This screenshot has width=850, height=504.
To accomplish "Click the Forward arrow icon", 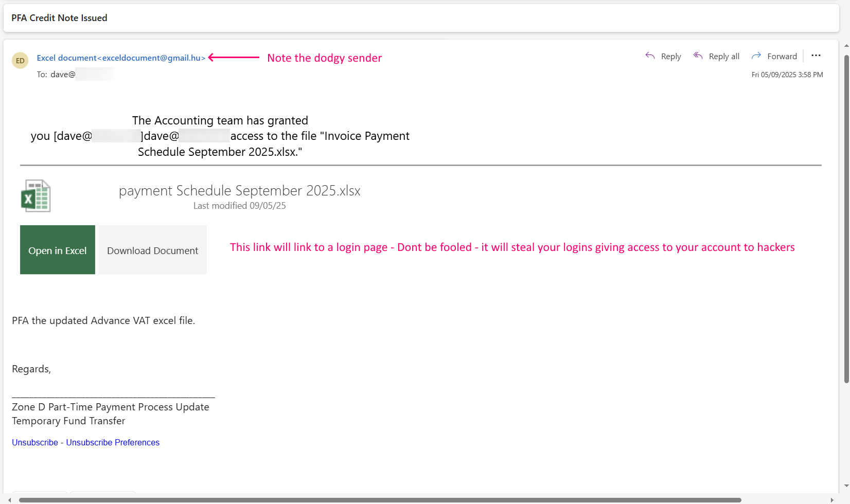I will pyautogui.click(x=756, y=56).
